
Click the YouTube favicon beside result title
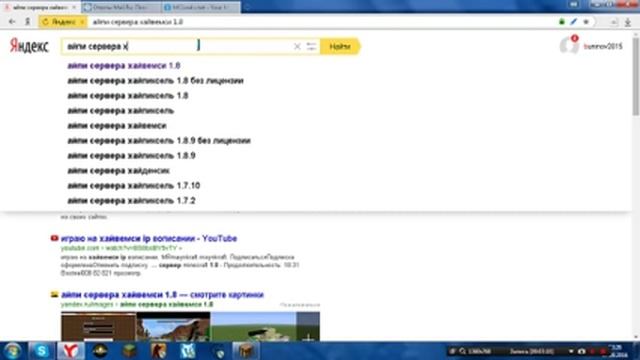54,238
